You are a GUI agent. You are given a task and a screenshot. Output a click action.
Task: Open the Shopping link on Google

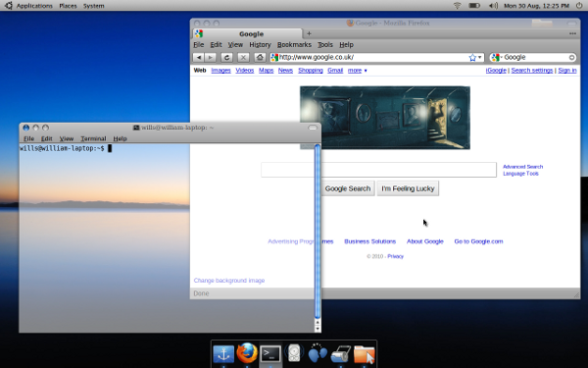[x=311, y=71]
